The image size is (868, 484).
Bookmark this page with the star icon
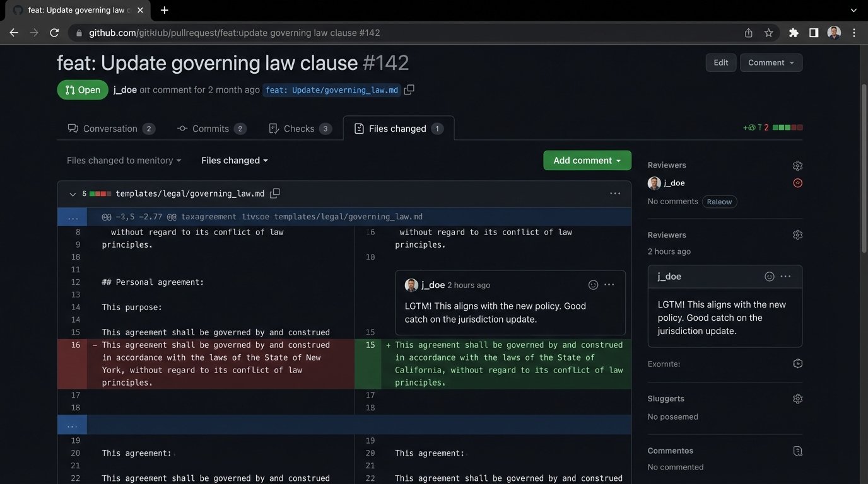(768, 33)
